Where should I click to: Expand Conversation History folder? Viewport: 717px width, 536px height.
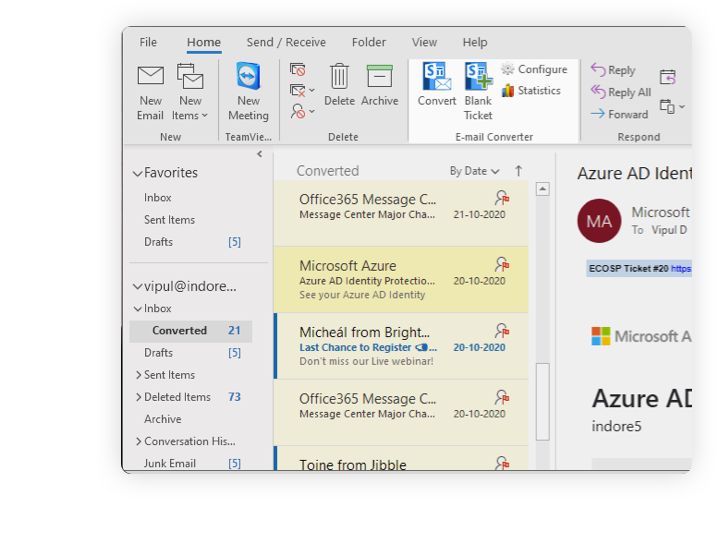tap(139, 441)
